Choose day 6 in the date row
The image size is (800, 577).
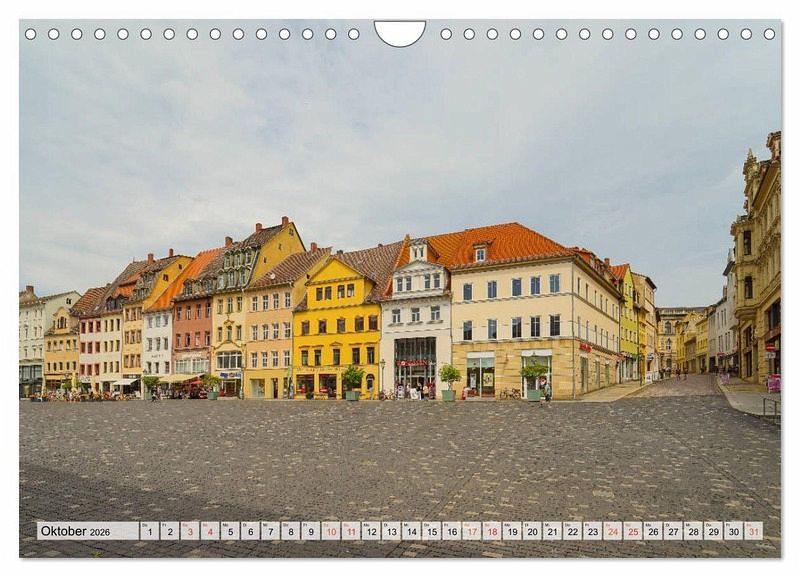pos(251,531)
